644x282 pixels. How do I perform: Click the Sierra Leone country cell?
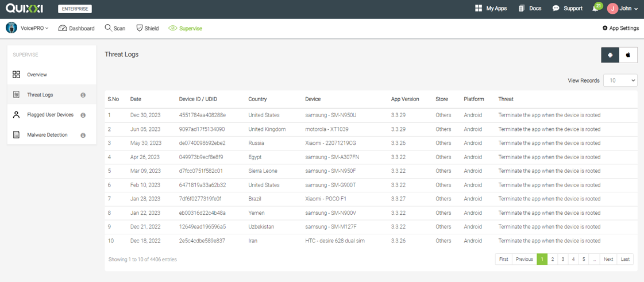tap(263, 171)
